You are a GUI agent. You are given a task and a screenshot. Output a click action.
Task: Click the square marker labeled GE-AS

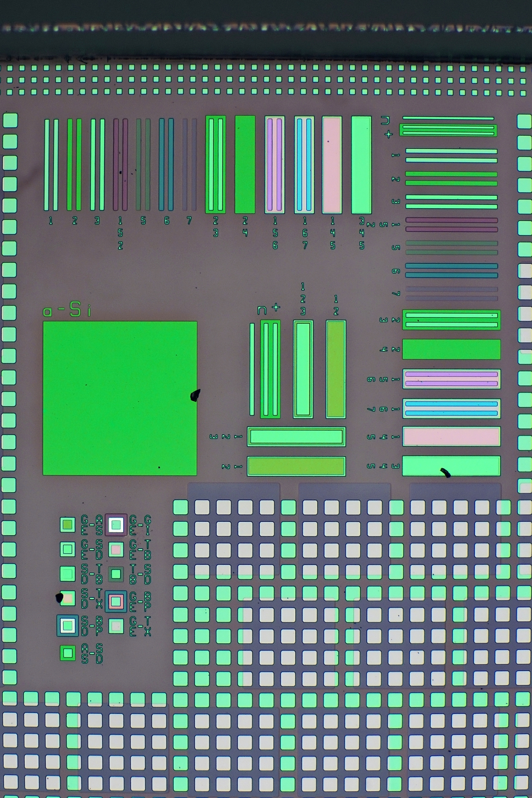coord(67,525)
